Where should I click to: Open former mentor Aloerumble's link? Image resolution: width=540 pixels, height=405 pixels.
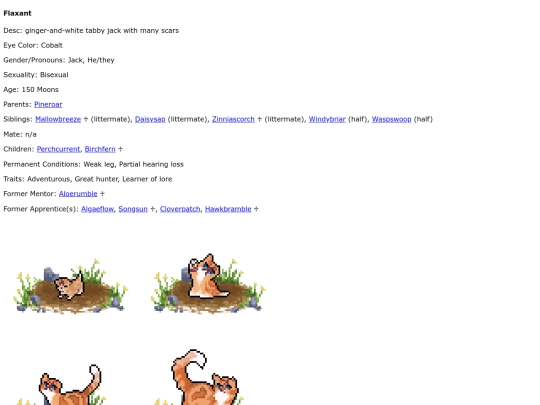(78, 194)
